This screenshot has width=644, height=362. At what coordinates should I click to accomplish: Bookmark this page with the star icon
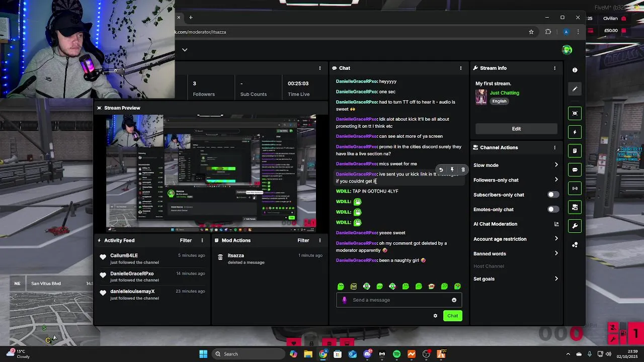[531, 32]
